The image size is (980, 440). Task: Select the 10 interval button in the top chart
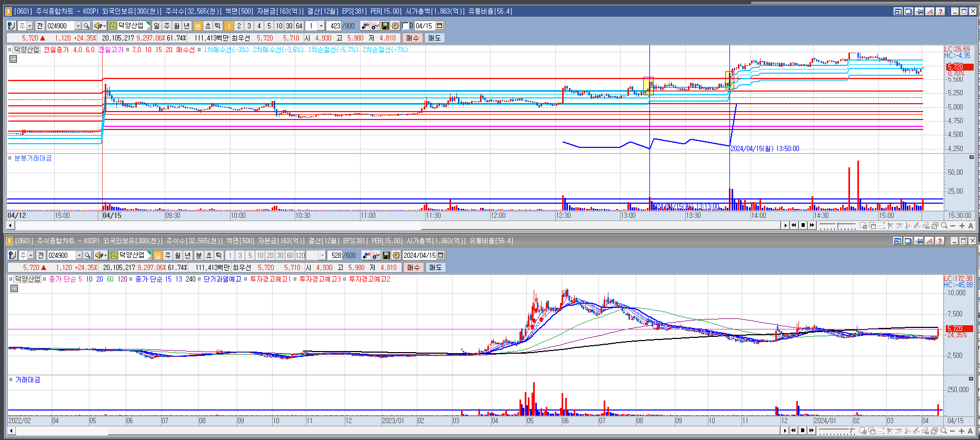click(x=279, y=26)
